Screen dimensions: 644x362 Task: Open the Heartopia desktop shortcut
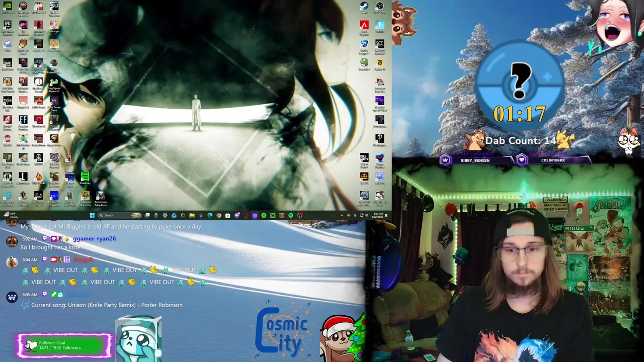[54, 25]
